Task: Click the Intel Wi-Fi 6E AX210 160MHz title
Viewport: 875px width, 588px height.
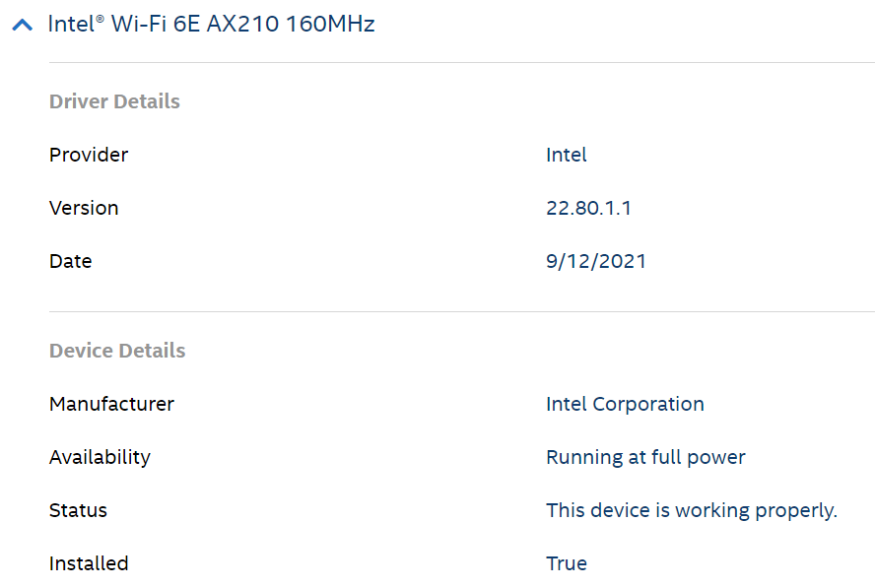Action: [x=209, y=23]
